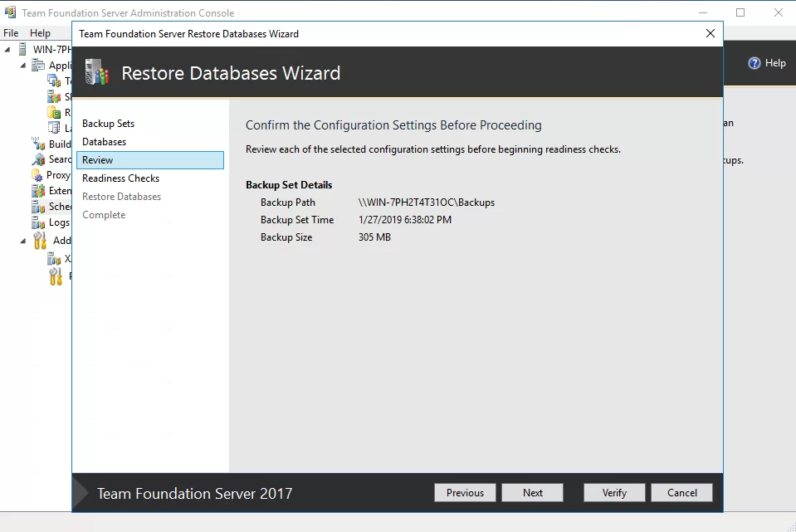This screenshot has height=532, width=796.
Task: Click the Verify button
Action: point(614,492)
